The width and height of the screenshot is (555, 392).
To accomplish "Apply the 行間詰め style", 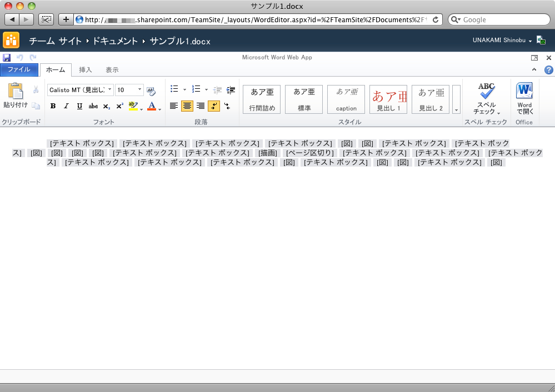I will 262,99.
